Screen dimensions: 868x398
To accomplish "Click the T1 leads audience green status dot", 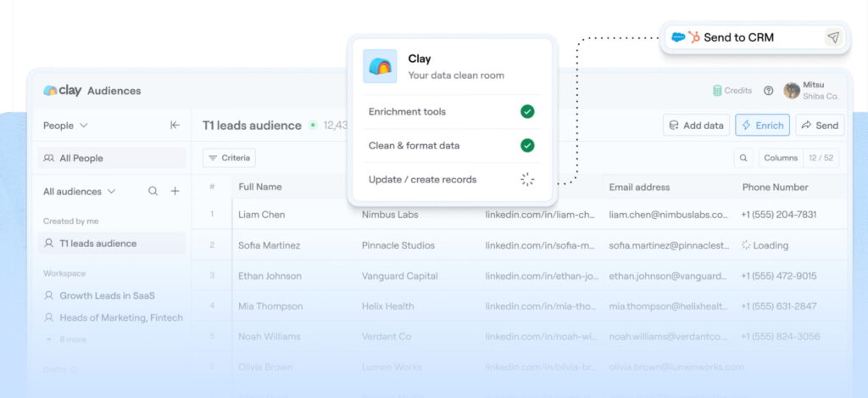I will point(313,126).
